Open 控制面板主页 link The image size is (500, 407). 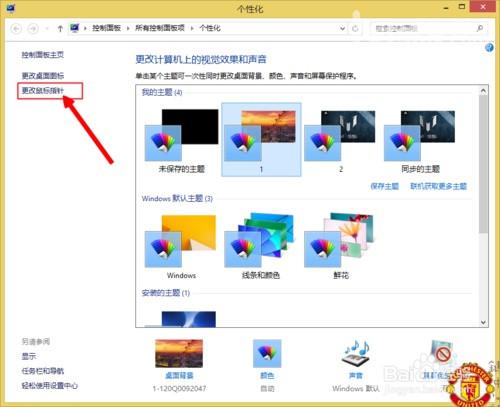[43, 55]
